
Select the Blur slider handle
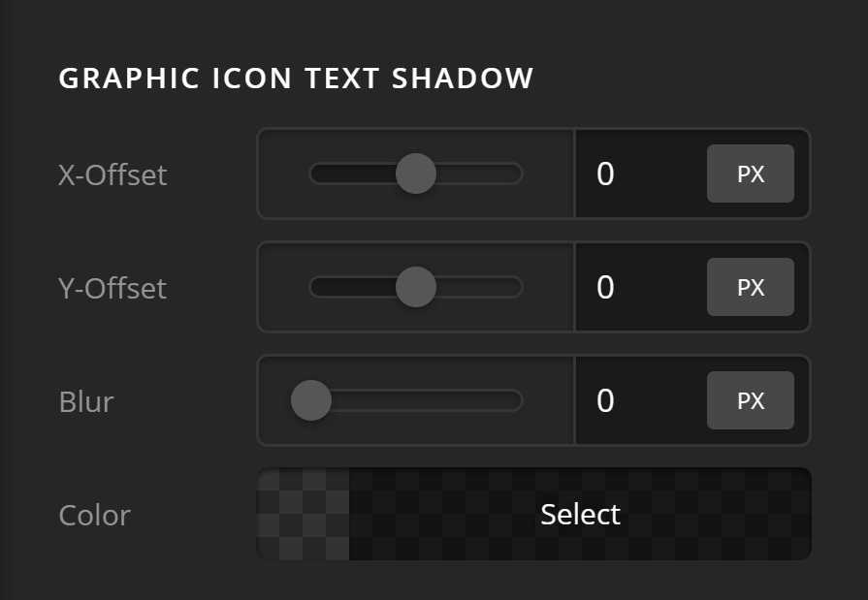[310, 400]
